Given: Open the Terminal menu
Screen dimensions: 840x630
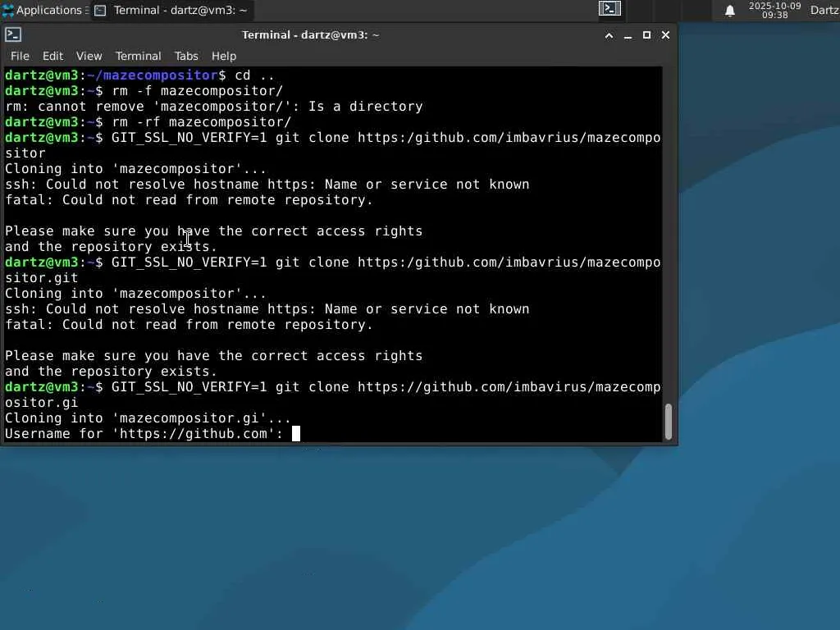Looking at the screenshot, I should click(x=138, y=56).
